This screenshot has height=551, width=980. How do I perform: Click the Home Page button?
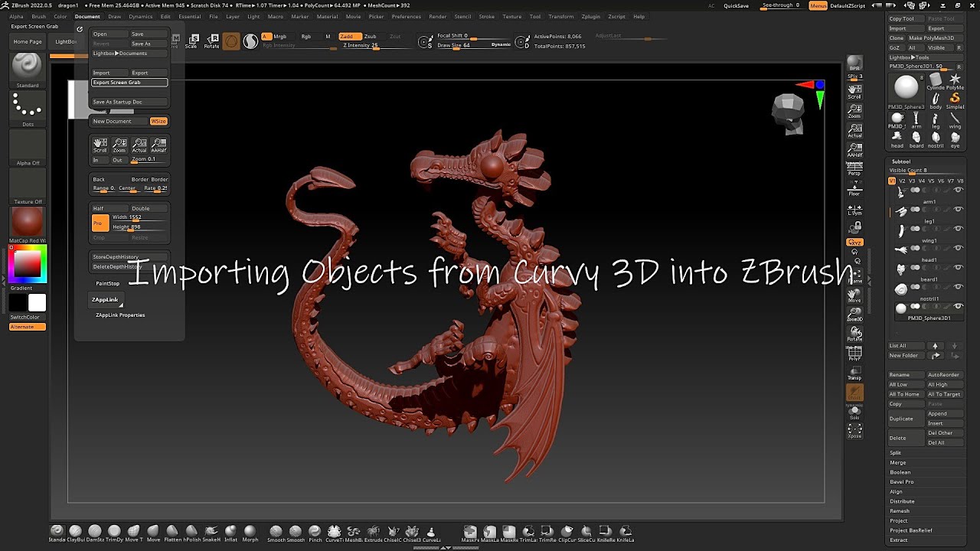click(x=28, y=41)
